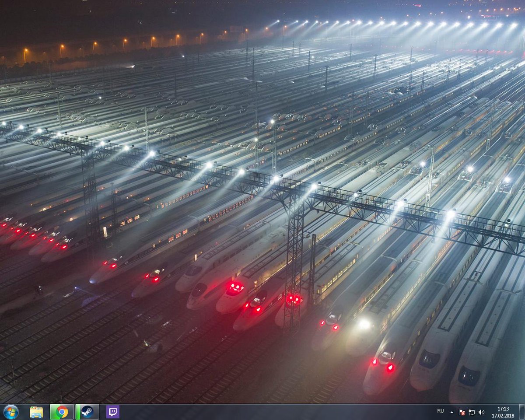Open the clock showing 17:13

coord(503,412)
